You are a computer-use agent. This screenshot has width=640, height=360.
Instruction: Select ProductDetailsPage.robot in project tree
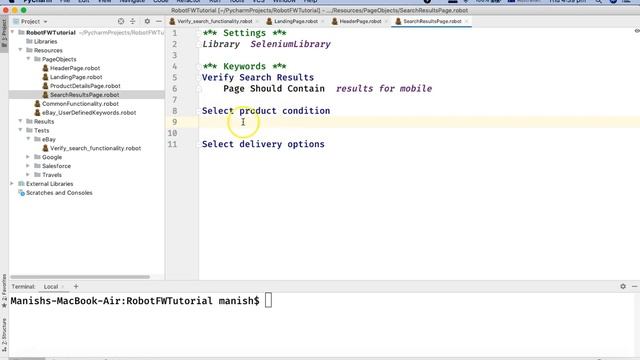pos(85,86)
